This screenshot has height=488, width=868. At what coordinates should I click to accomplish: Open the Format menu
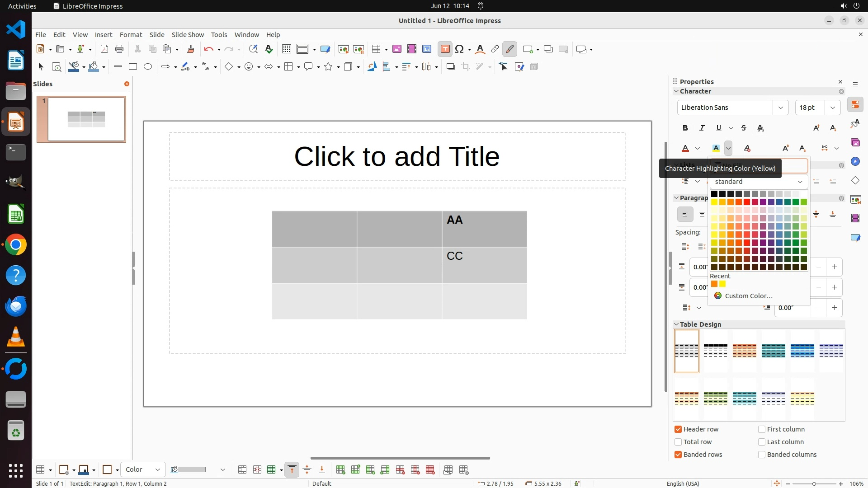[131, 35]
